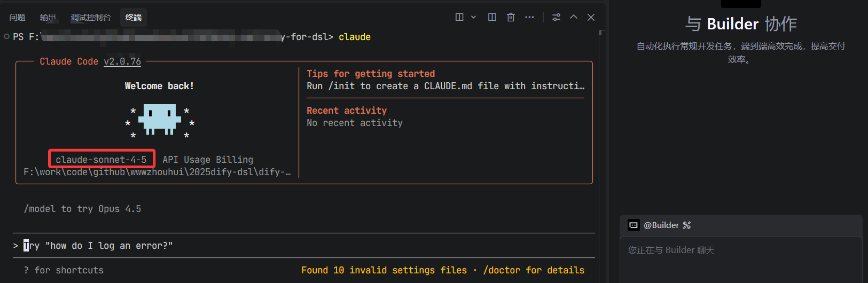Kill the terminal with the trash icon
Viewport: 868px width, 283px height.
pos(511,17)
